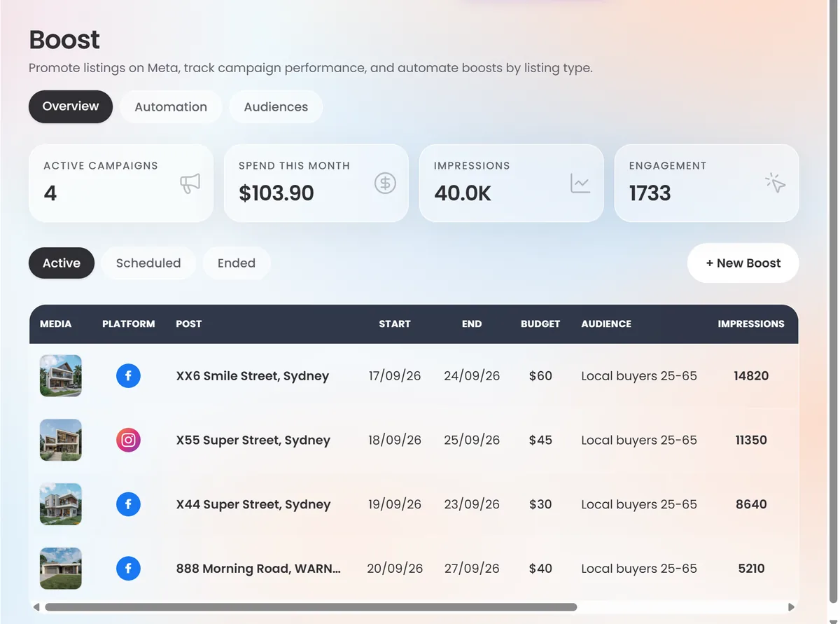Select the Active campaigns filter
This screenshot has height=624, width=840.
point(62,263)
